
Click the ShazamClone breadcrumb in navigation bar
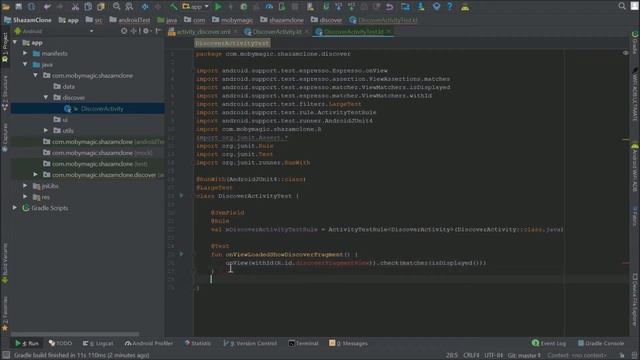pyautogui.click(x=28, y=20)
